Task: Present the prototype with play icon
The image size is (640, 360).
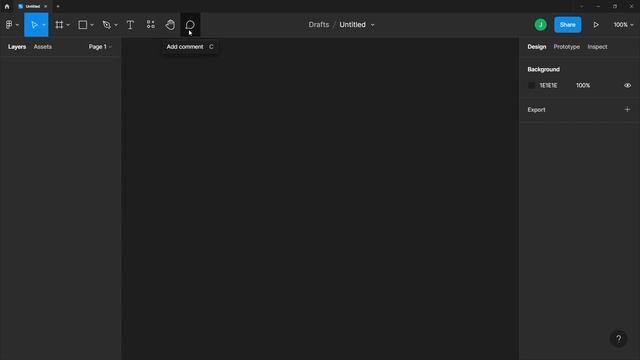Action: click(596, 25)
